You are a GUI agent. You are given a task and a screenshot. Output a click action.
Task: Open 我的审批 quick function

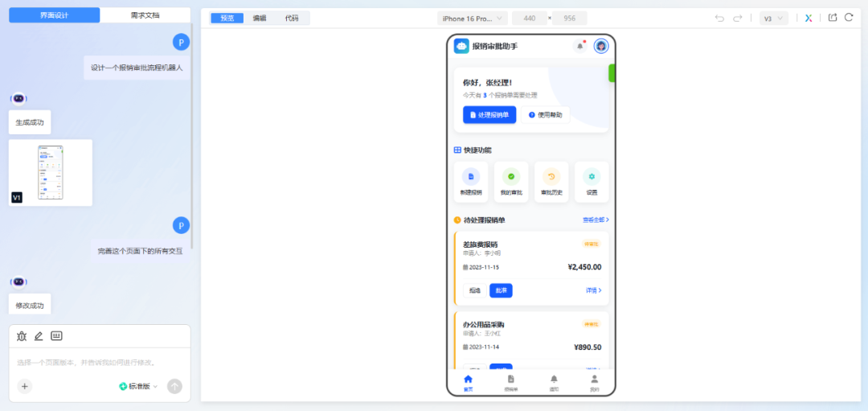pyautogui.click(x=511, y=182)
